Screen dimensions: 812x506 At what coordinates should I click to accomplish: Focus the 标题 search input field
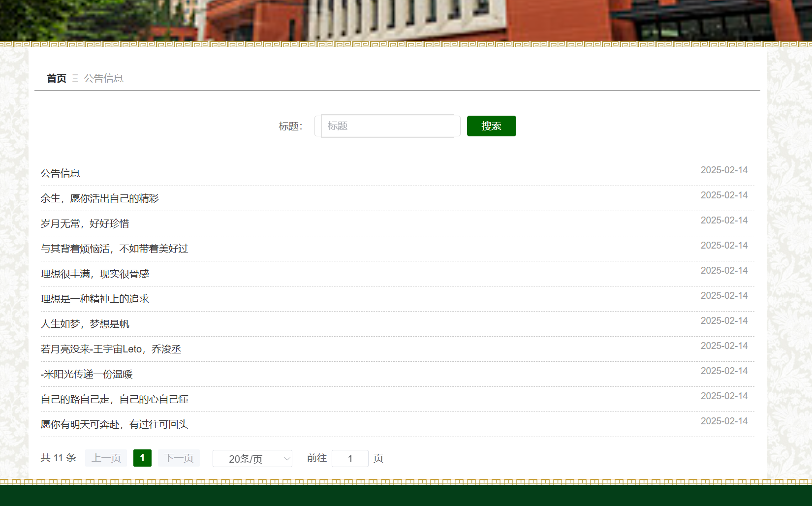tap(387, 126)
